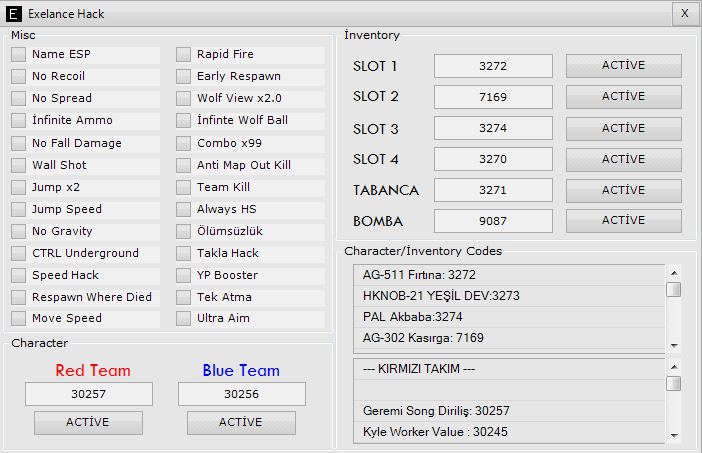Click the SLOT 3 code field showing 3274
Viewport: 702px width, 453px height.
coord(493,128)
